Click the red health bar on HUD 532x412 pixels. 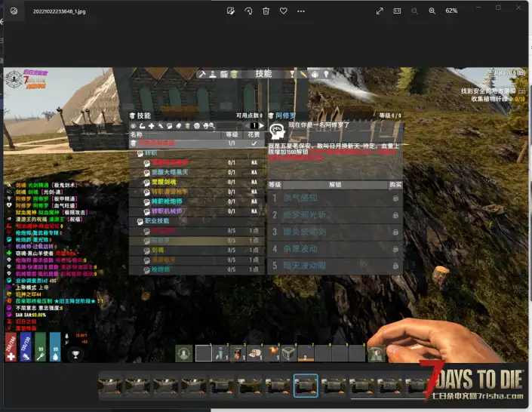tap(11, 347)
